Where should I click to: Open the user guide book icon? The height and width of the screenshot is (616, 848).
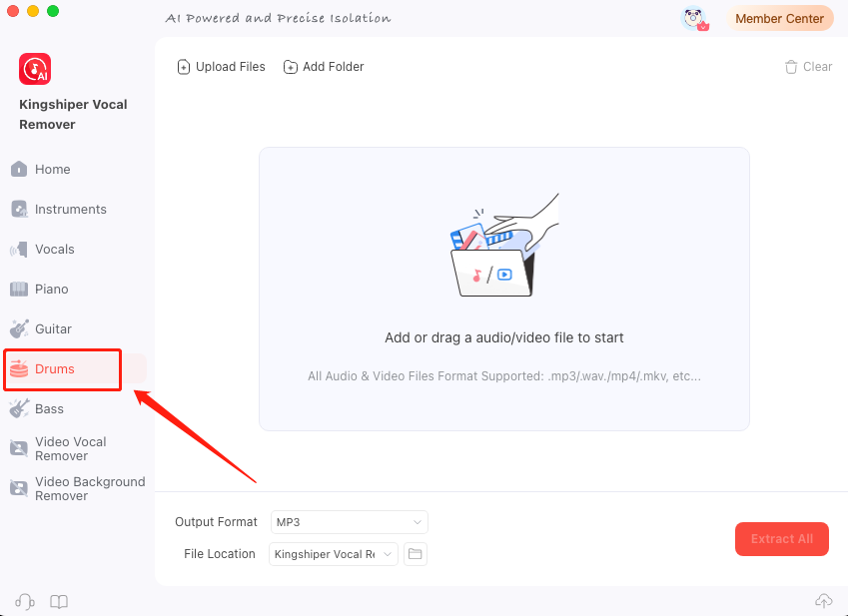(59, 601)
